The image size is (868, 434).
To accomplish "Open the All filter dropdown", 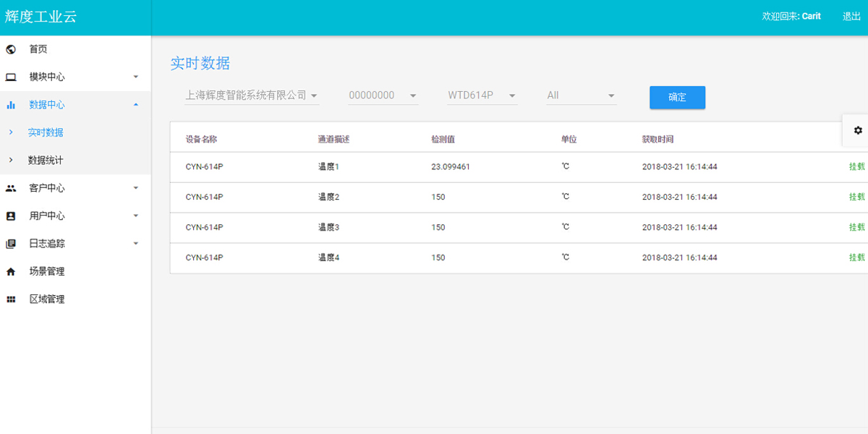I will click(581, 95).
